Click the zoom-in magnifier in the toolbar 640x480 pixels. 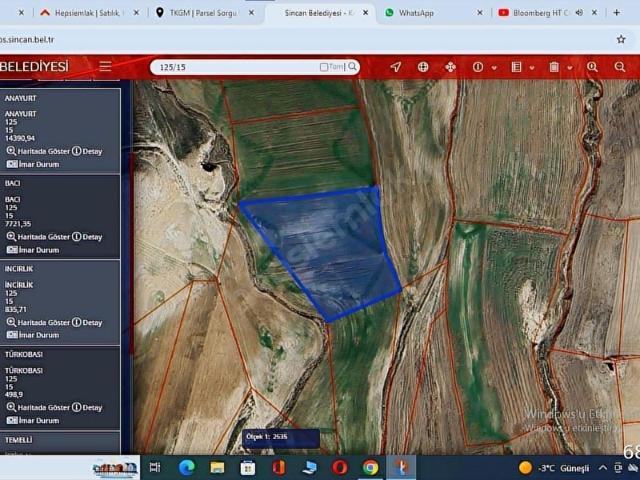tap(592, 67)
